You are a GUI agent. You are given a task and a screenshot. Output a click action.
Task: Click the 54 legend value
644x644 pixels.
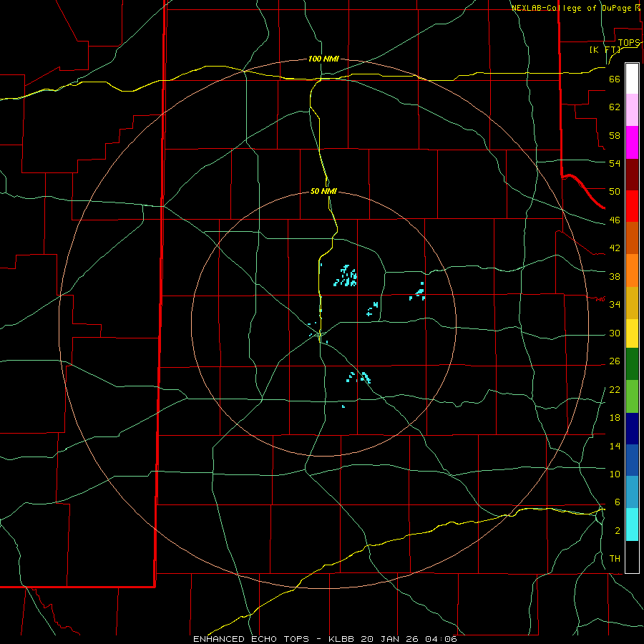point(615,163)
